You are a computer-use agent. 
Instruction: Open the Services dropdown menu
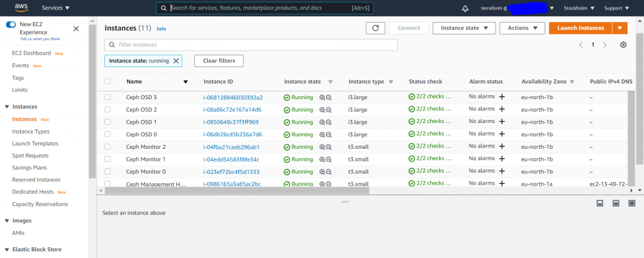click(x=55, y=8)
